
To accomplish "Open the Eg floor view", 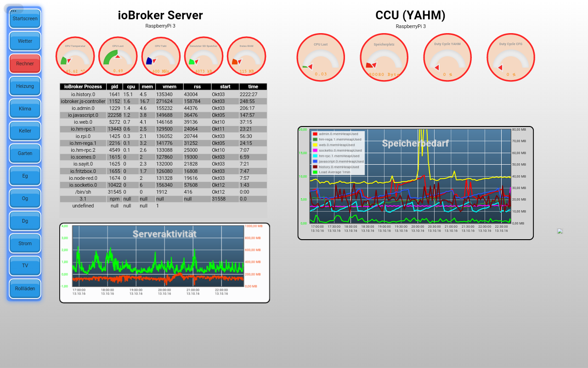I will [25, 176].
